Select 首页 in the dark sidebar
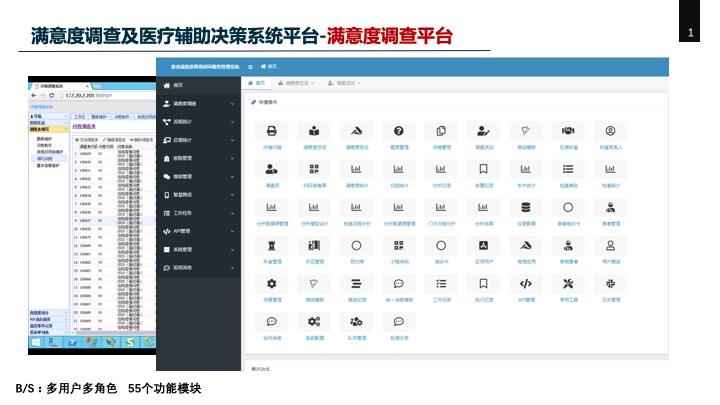The height and width of the screenshot is (405, 720). [x=198, y=85]
